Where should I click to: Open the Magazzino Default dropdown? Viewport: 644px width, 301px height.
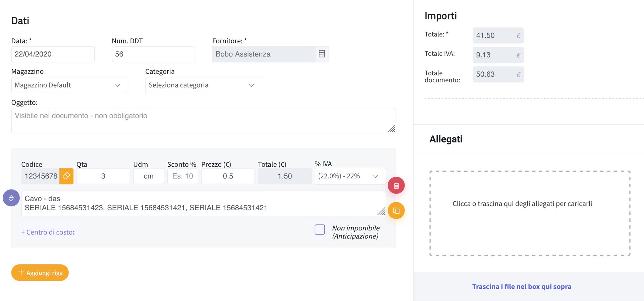(70, 85)
